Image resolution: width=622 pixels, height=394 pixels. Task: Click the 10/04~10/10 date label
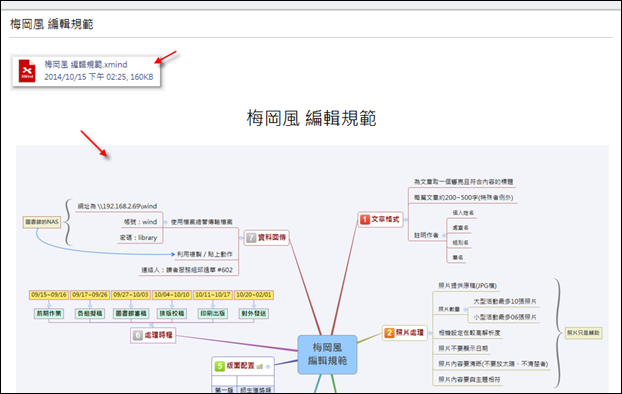172,295
